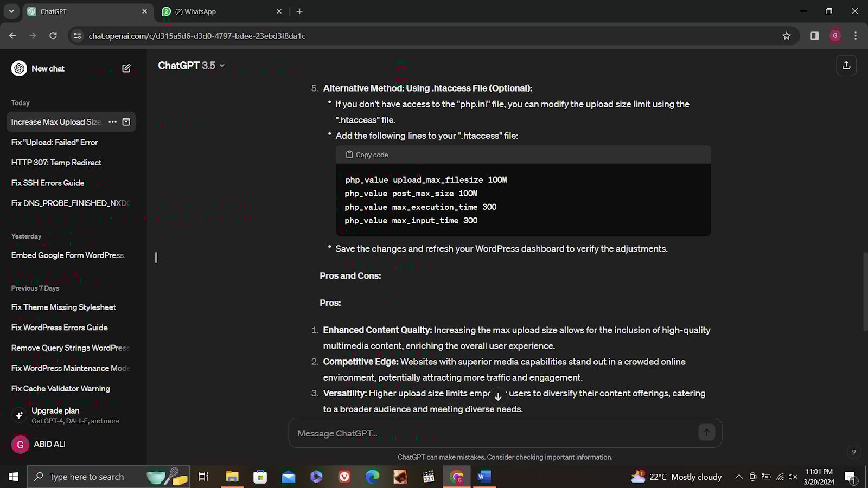Collapse the sidebar with the handle
The height and width of the screenshot is (488, 868).
pyautogui.click(x=156, y=258)
